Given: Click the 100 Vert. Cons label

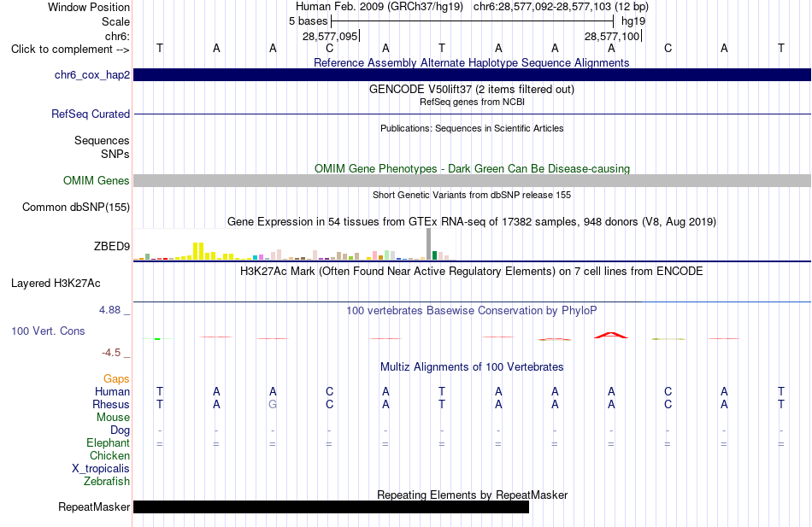Looking at the screenshot, I should (48, 331).
